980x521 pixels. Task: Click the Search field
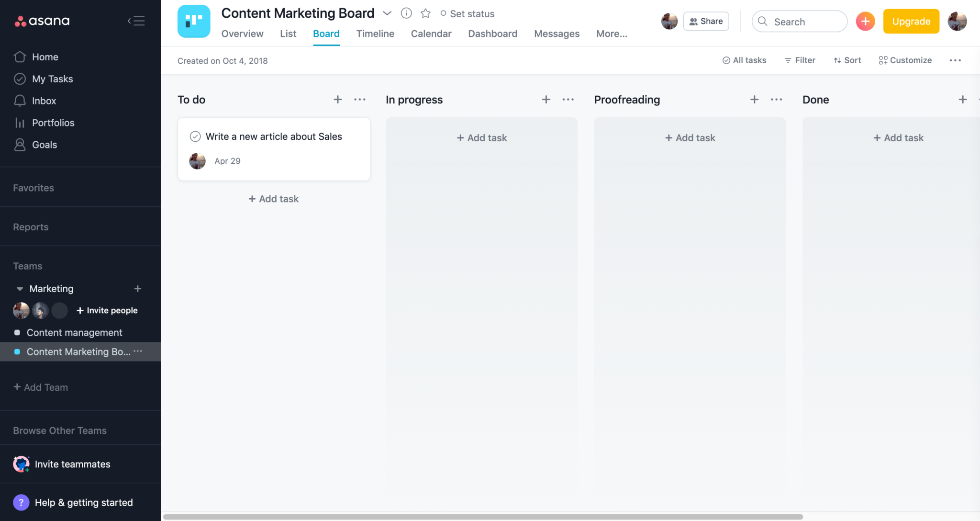[800, 22]
